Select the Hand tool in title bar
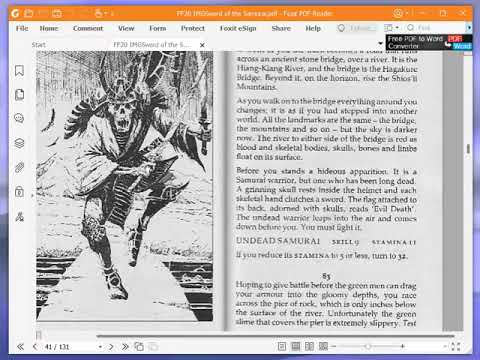The width and height of the screenshot is (480, 360). pyautogui.click(x=99, y=13)
